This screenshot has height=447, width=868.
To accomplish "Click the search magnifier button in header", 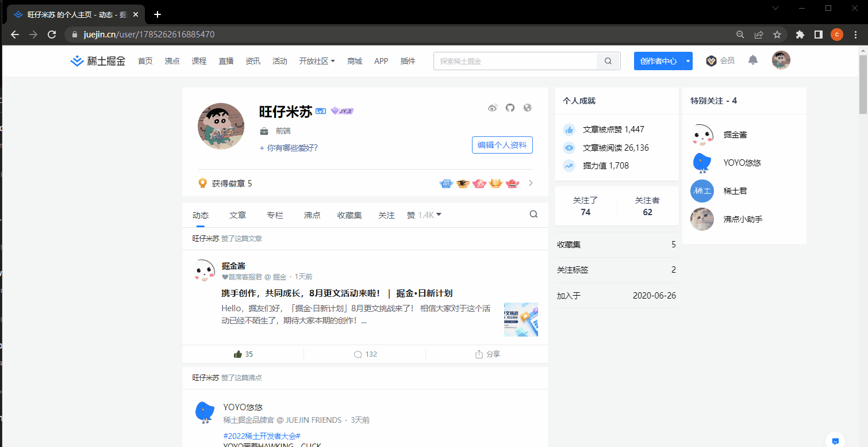I will tap(608, 61).
